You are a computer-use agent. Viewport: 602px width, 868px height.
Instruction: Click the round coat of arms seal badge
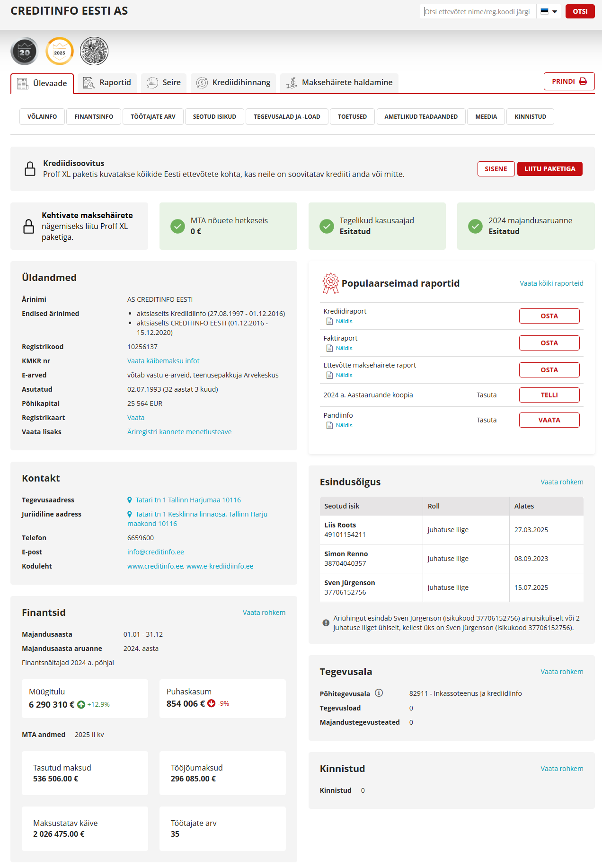[94, 51]
